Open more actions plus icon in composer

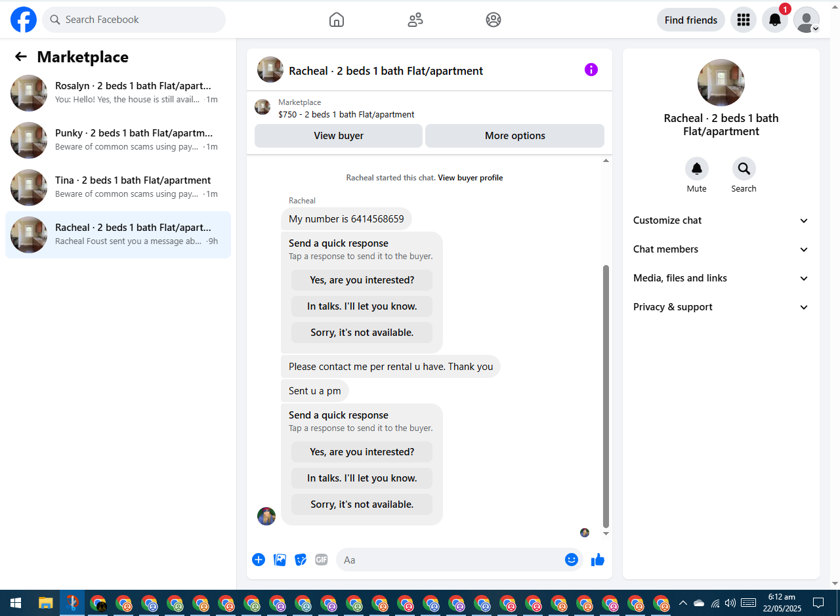pos(259,560)
